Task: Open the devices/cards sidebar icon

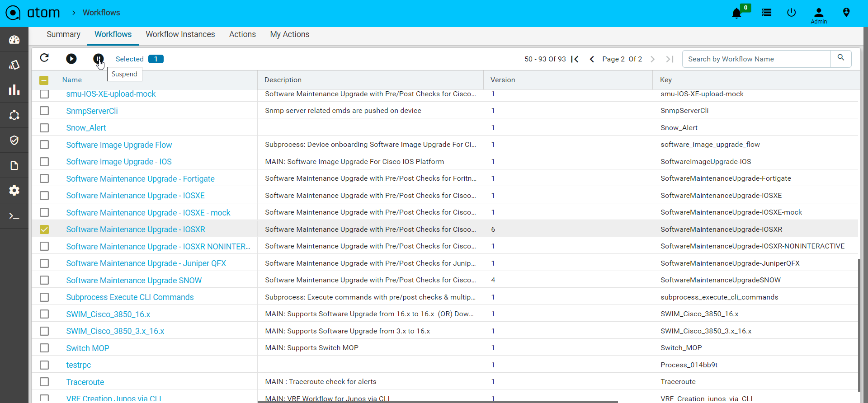Action: 14,65
